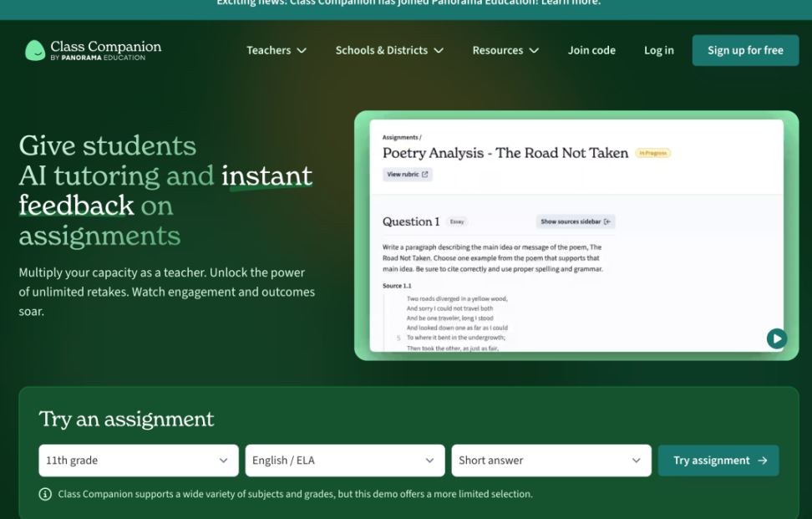Click the poem line "Two roads diverged in a yellow wood,"
Image resolution: width=812 pixels, height=519 pixels.
pos(457,299)
